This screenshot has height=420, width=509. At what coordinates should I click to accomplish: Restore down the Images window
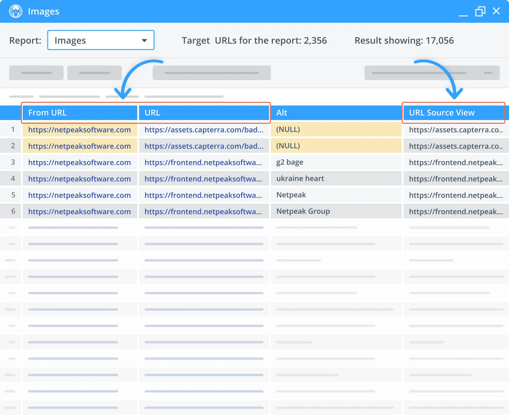click(480, 11)
